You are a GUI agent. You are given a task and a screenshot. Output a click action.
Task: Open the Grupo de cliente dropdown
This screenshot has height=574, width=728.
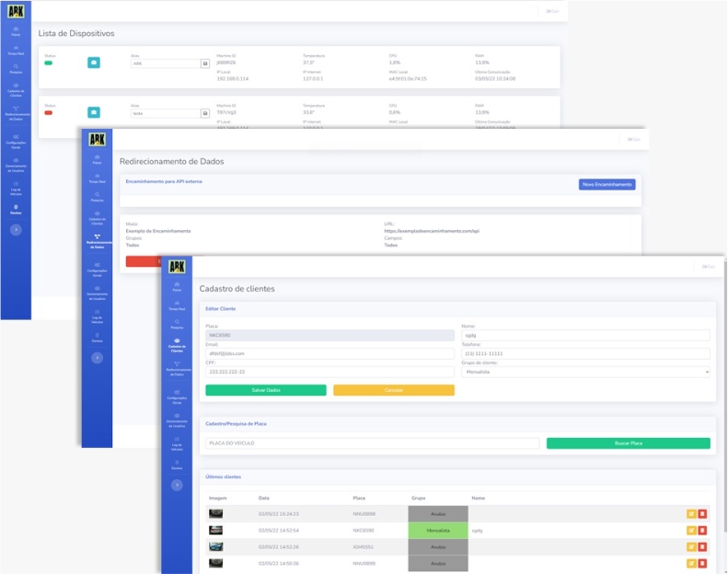coord(585,372)
